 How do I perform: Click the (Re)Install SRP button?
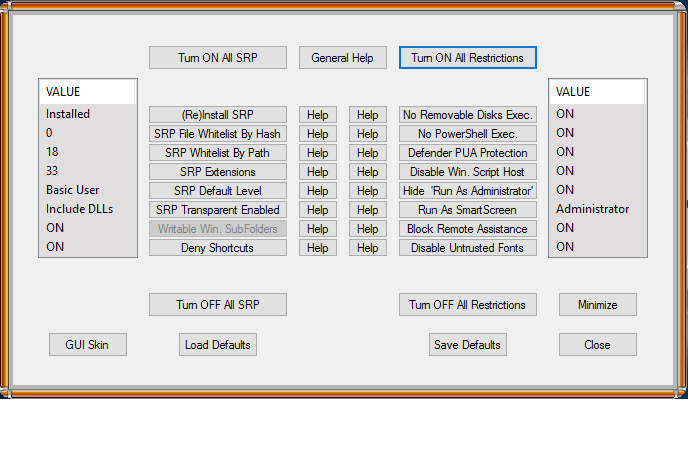pos(218,115)
